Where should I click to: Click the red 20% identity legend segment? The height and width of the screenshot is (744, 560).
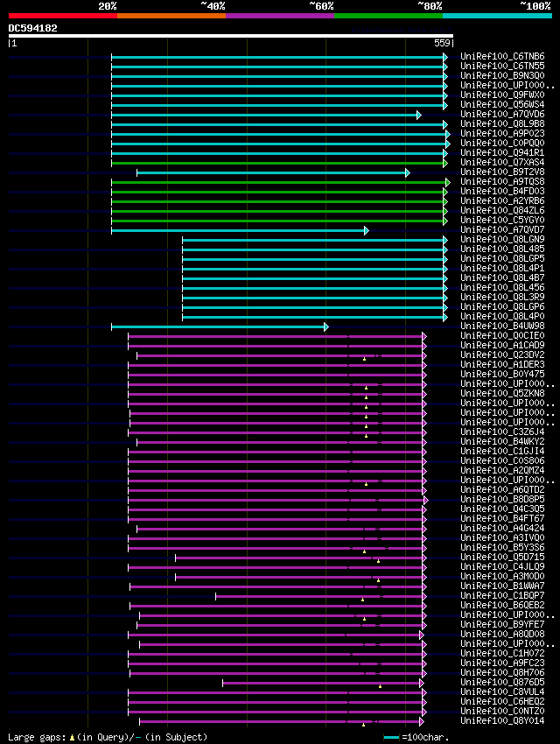[x=63, y=16]
